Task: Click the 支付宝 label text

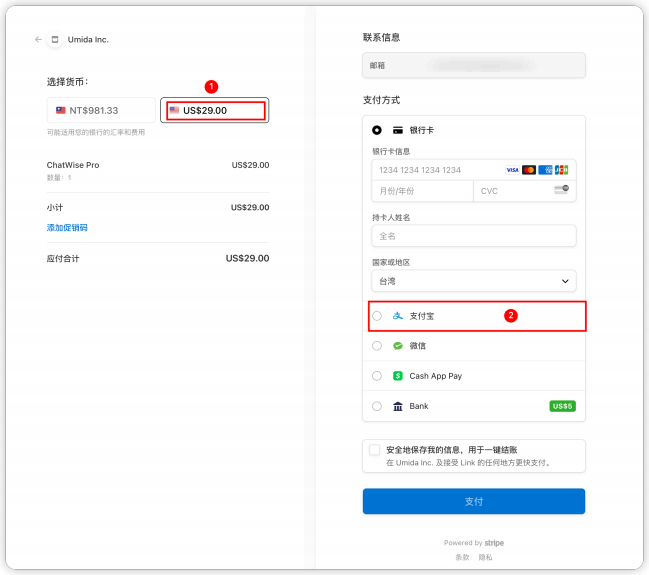Action: pyautogui.click(x=422, y=316)
